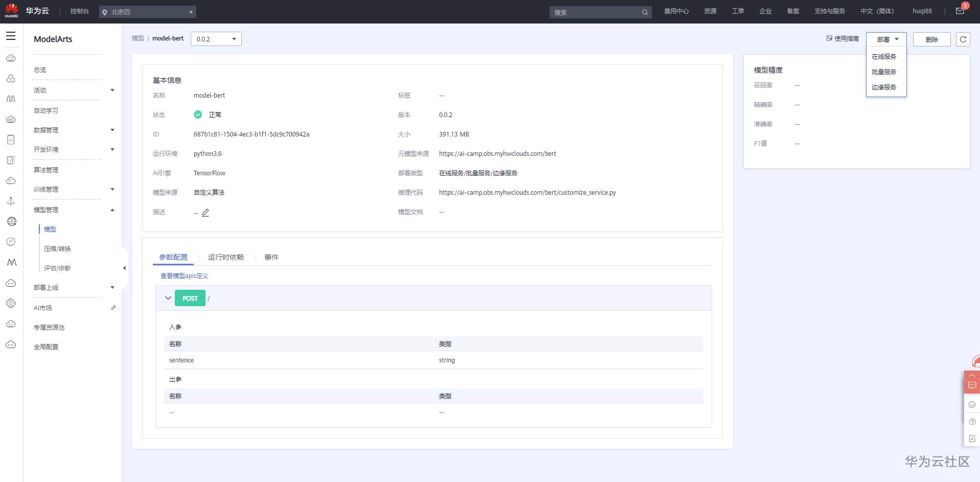Toggle the 部署 dropdown button
Screen dimensions: 980x482
click(x=886, y=39)
